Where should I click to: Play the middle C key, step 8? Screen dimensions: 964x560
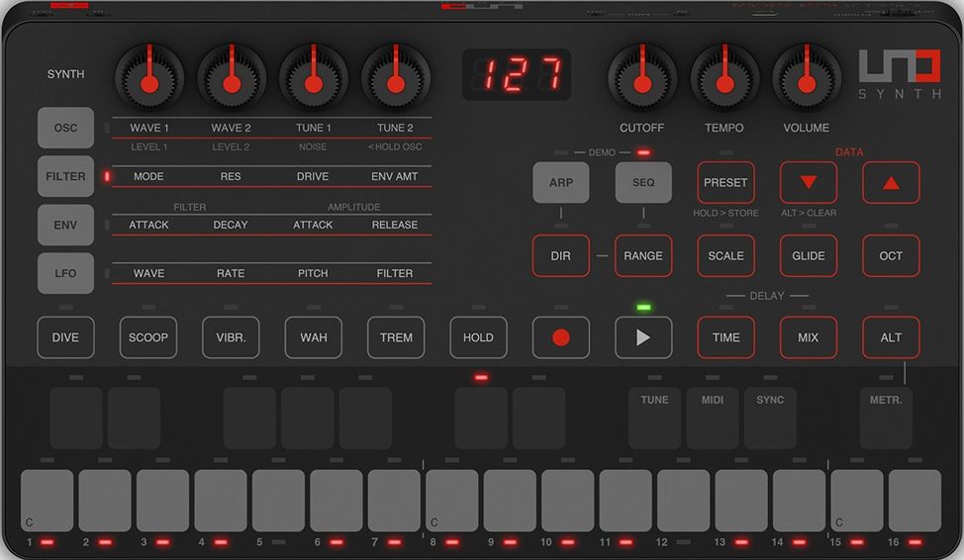pos(452,501)
